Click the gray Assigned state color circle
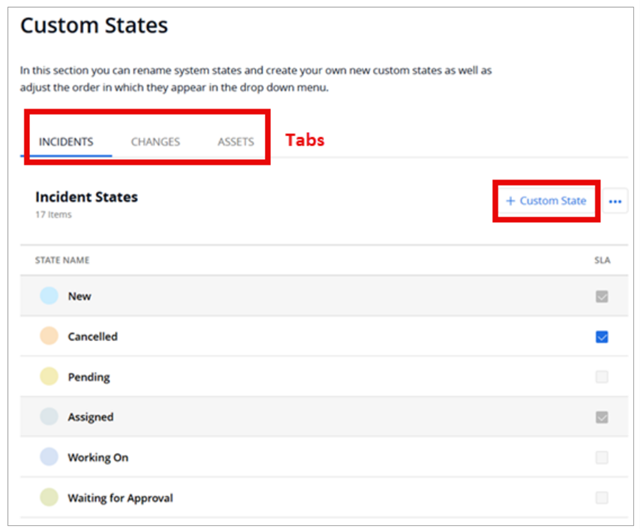The image size is (640, 529). (x=49, y=417)
